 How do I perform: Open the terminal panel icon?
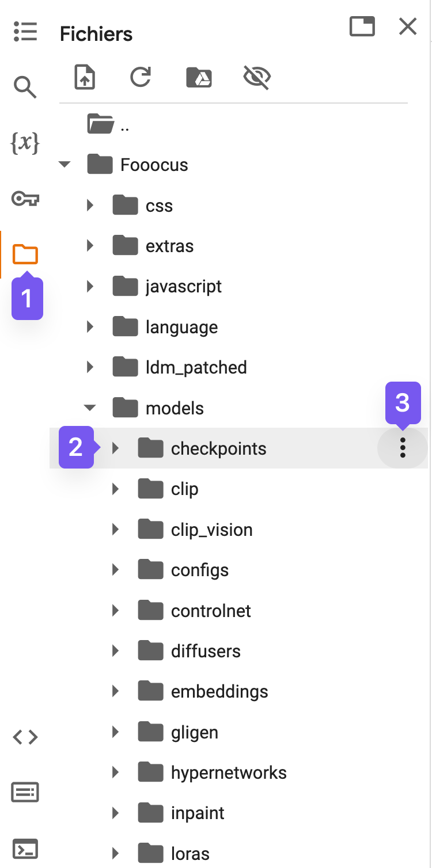pos(25,849)
